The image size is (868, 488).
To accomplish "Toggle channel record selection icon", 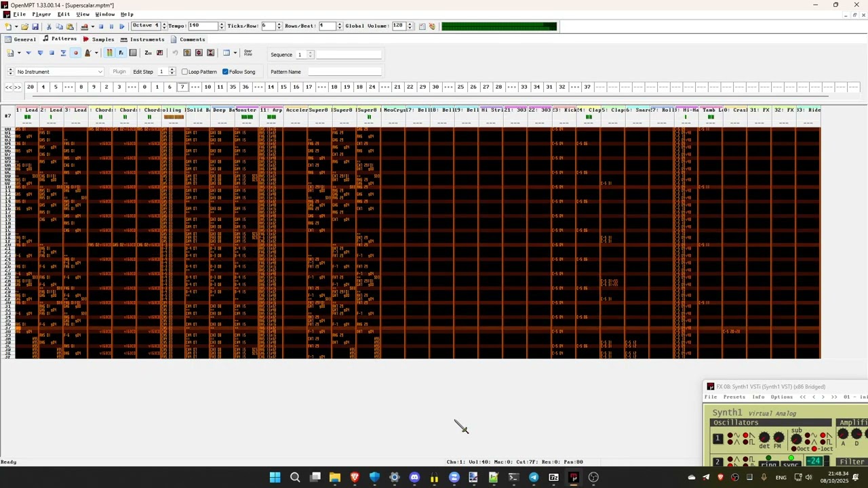I will [133, 53].
